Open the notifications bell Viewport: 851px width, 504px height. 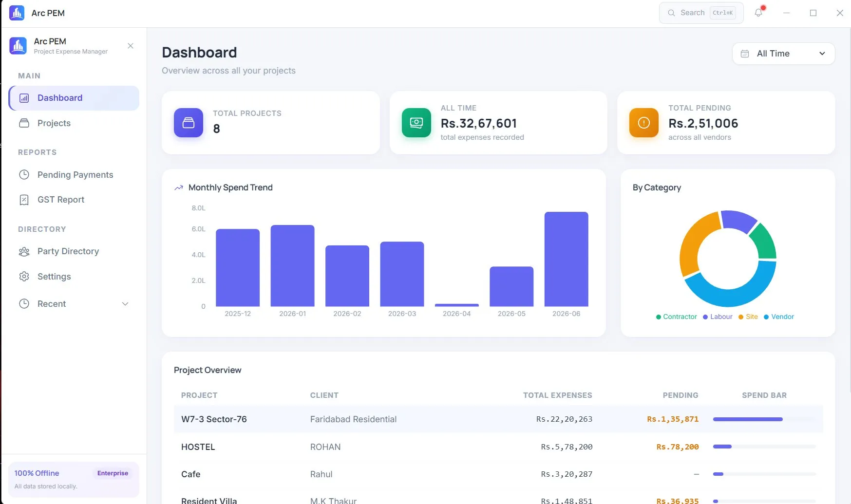click(x=758, y=13)
